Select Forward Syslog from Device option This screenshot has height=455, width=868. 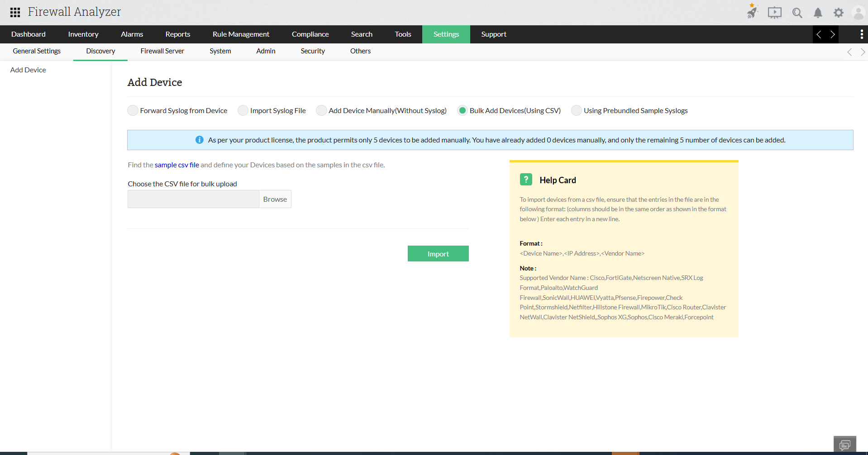pyautogui.click(x=133, y=110)
